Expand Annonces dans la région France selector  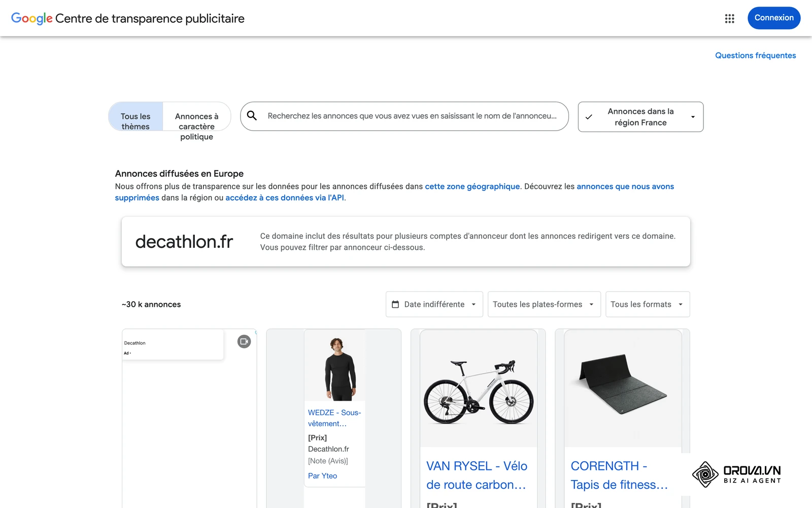pyautogui.click(x=640, y=117)
